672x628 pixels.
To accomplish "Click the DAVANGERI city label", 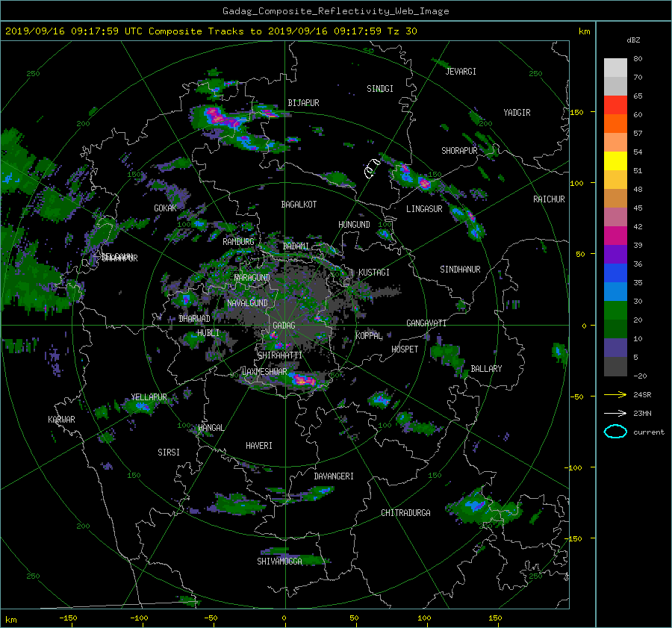I will tap(334, 476).
